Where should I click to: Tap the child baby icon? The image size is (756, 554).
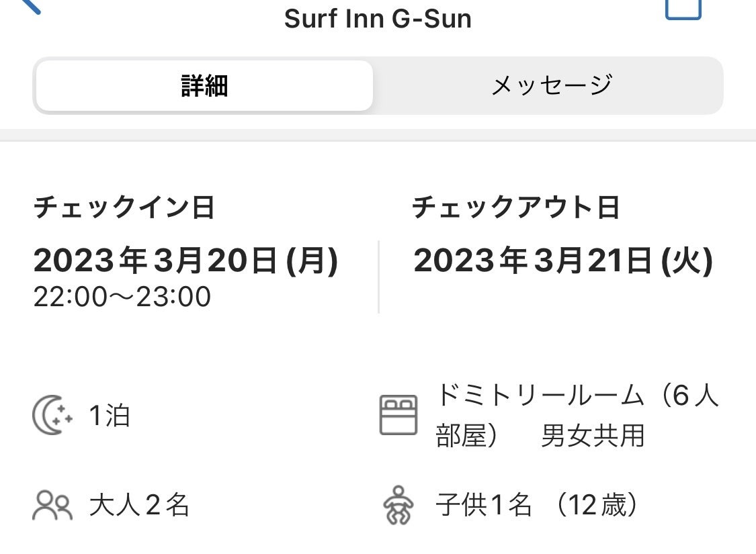pyautogui.click(x=398, y=505)
